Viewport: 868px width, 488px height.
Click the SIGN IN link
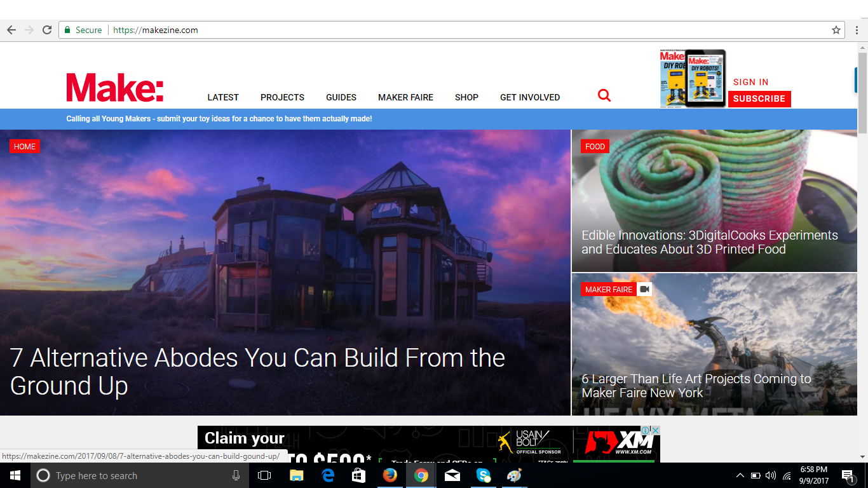751,82
